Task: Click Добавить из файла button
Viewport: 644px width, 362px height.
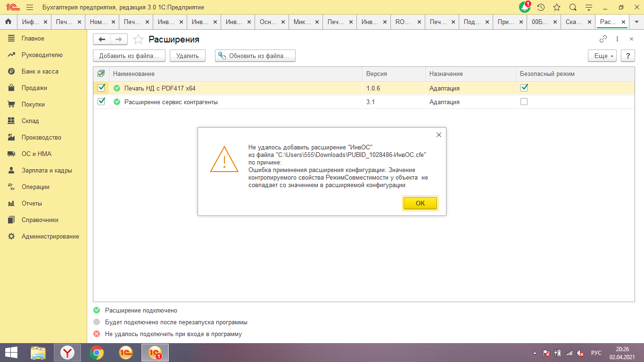Action: [x=129, y=56]
